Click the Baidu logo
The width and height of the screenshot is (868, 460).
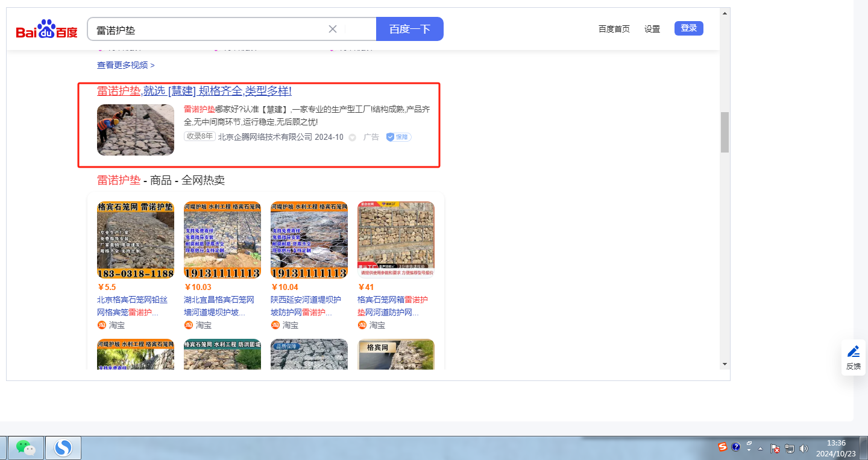tap(47, 29)
